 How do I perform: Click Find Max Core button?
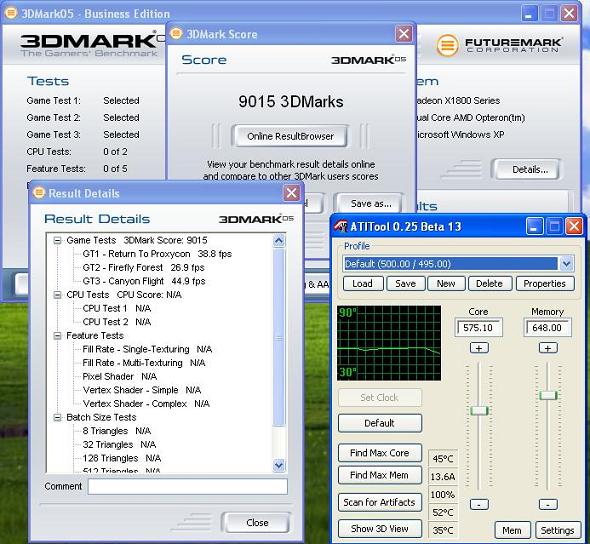(380, 453)
